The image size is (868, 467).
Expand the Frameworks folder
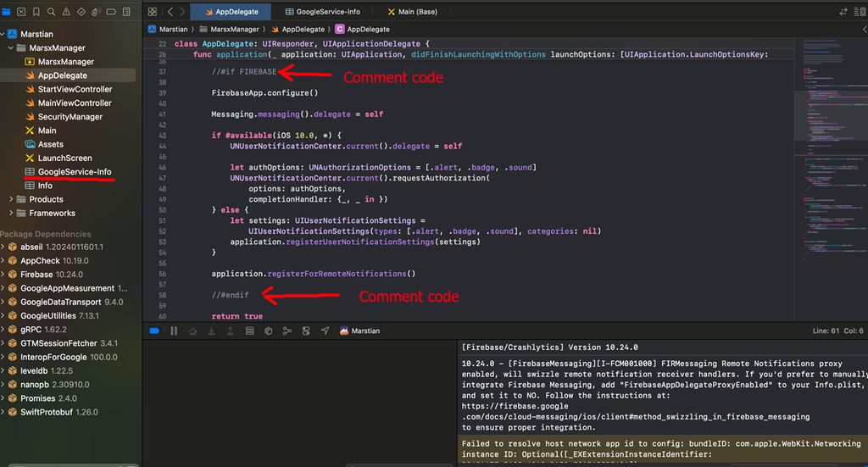(10, 214)
